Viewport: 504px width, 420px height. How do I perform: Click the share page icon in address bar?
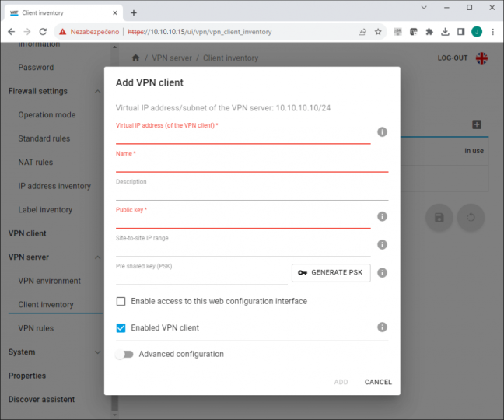(362, 31)
